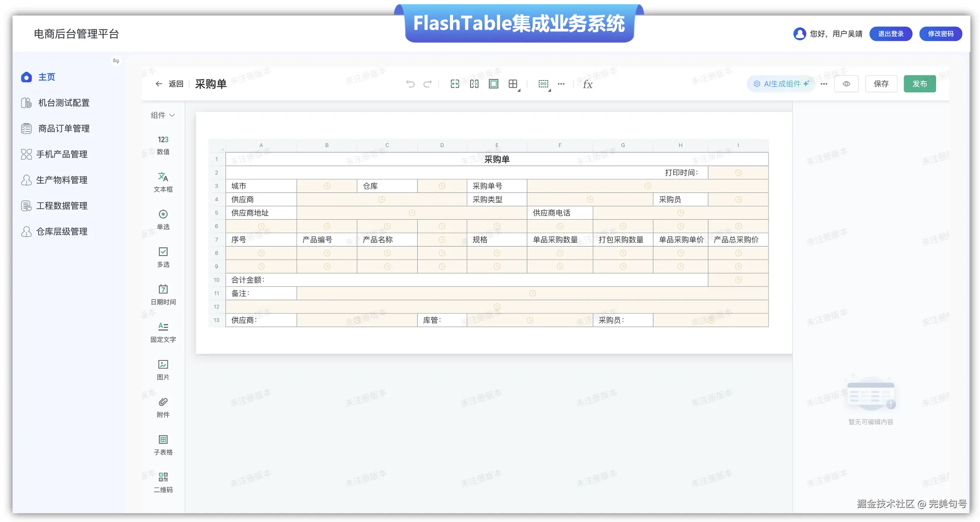Choose the 子表格 sub-table component

point(163,445)
